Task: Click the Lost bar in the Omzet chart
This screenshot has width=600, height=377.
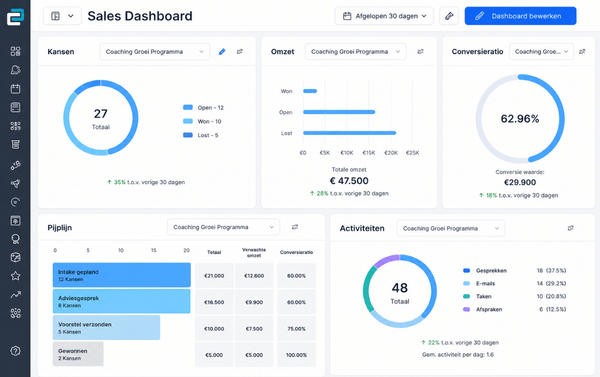Action: (x=349, y=133)
